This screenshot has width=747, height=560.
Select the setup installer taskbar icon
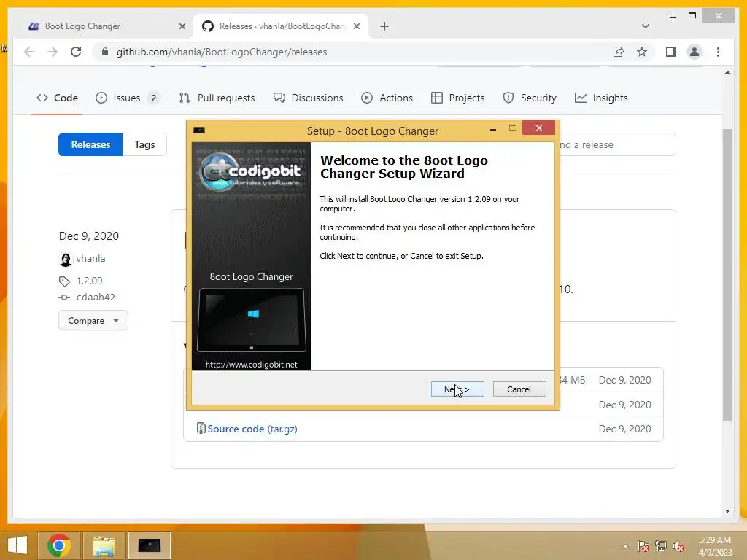click(149, 545)
